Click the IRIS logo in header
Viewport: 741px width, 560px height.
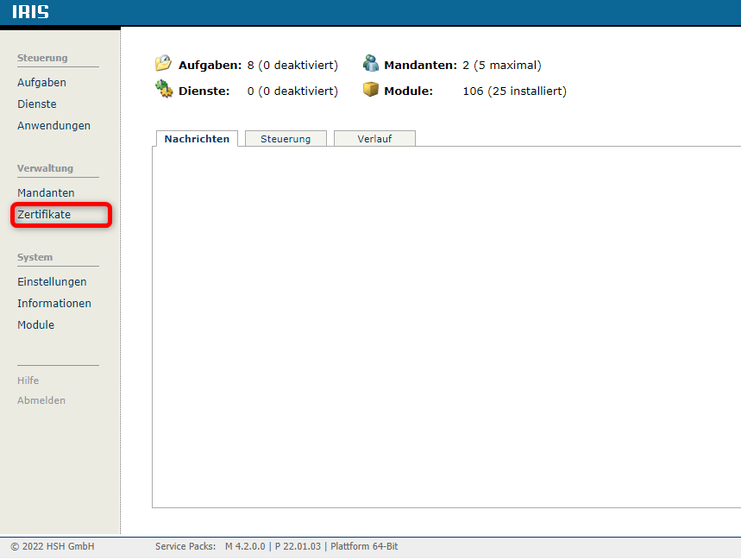[x=31, y=12]
